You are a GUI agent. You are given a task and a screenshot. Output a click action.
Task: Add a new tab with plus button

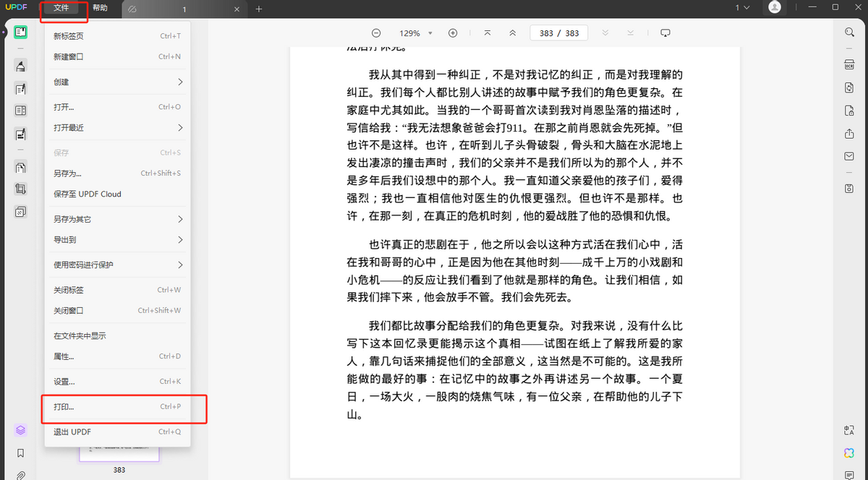point(259,9)
